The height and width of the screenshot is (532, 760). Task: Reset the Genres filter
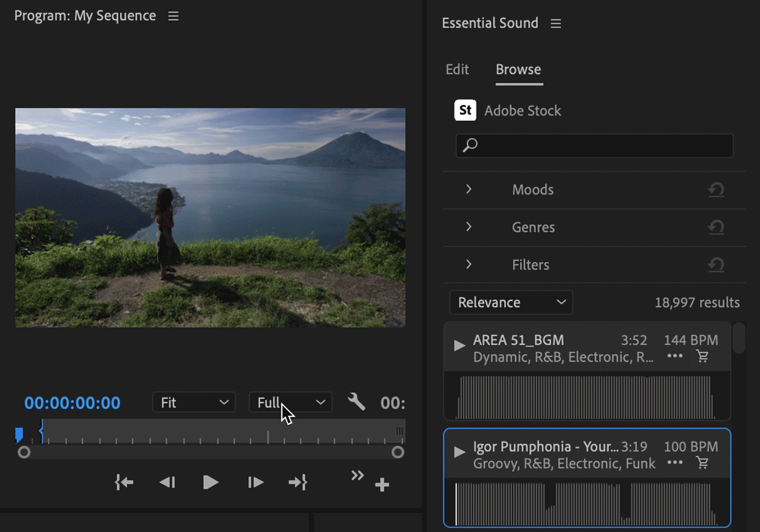[715, 227]
